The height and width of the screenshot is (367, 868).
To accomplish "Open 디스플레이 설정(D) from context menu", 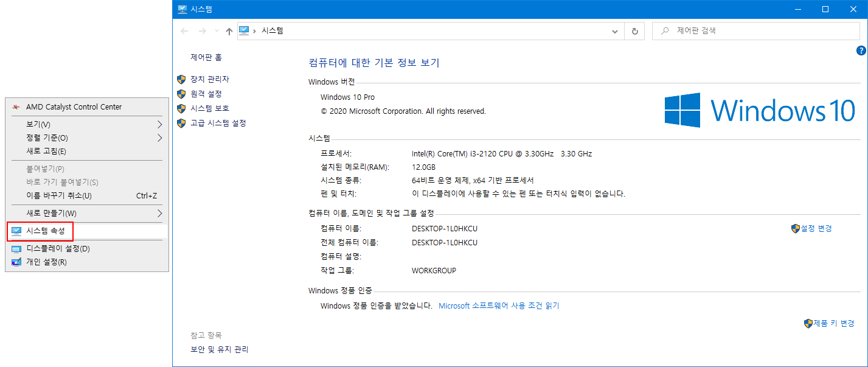I will 87,248.
